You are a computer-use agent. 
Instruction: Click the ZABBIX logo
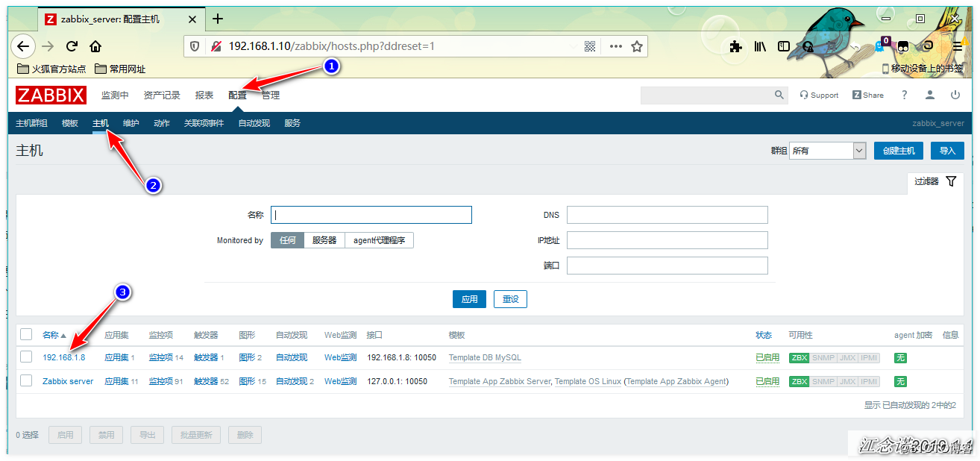(x=51, y=95)
